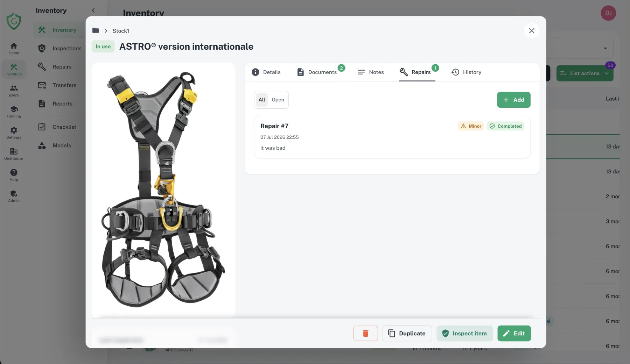Open users section in left rail
This screenshot has height=364, width=630.
(14, 91)
